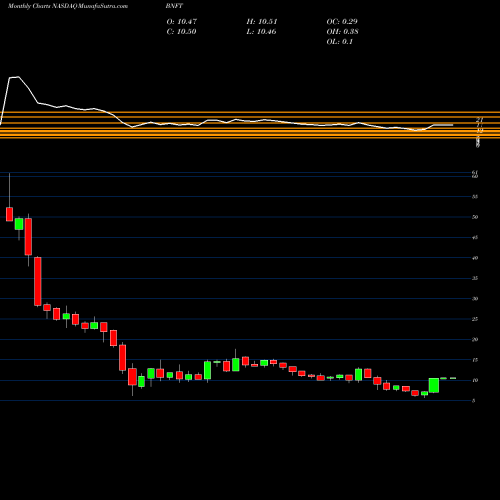500x500 pixels.
Task: Click the 40 price axis label
Action: (x=475, y=258)
